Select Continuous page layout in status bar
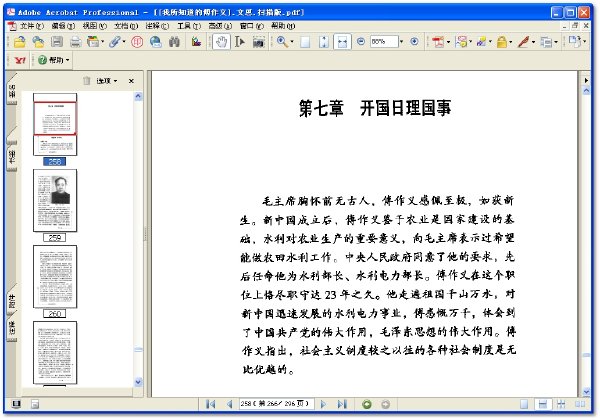Image resolution: width=600 pixels, height=420 pixels. click(543, 404)
